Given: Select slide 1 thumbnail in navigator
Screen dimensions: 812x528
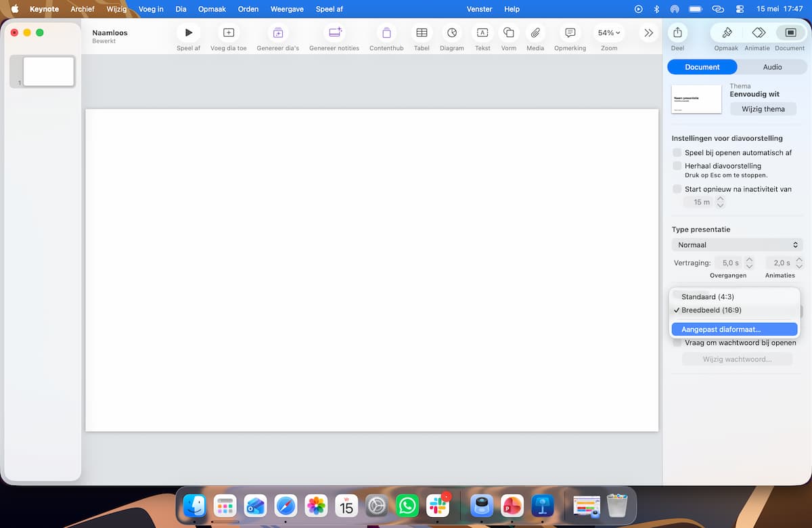Looking at the screenshot, I should point(49,71).
